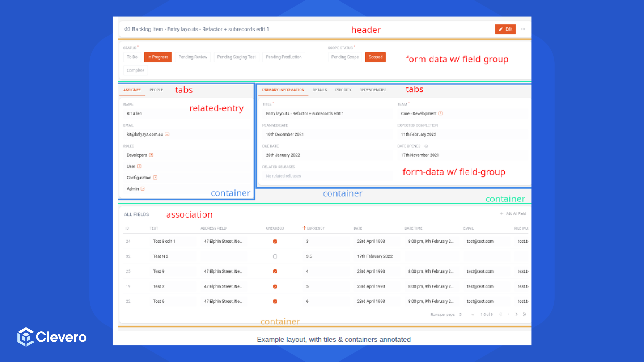Set status to Pending Production
Viewport: 644px width, 362px height.
point(283,57)
